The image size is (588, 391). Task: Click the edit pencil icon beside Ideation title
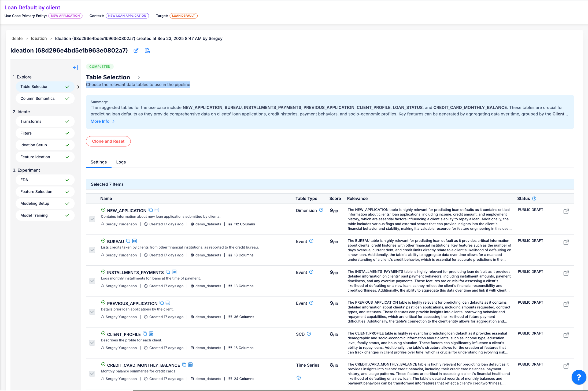coord(136,50)
